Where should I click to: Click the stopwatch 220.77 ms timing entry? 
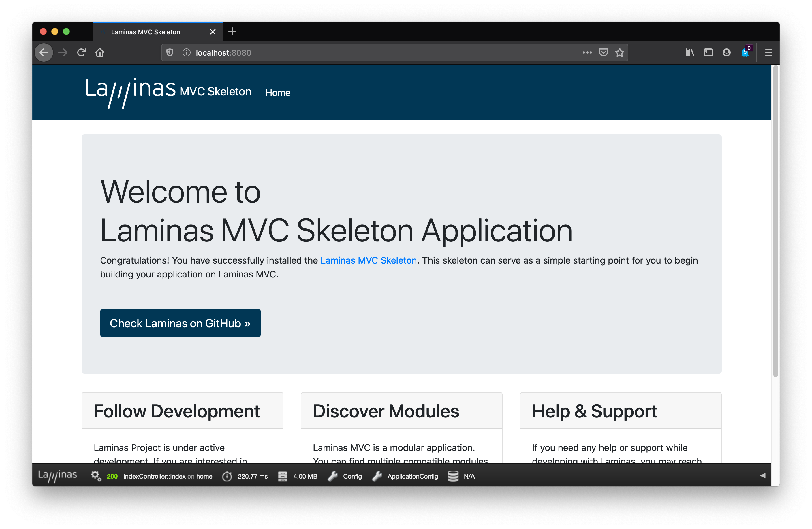tap(245, 476)
